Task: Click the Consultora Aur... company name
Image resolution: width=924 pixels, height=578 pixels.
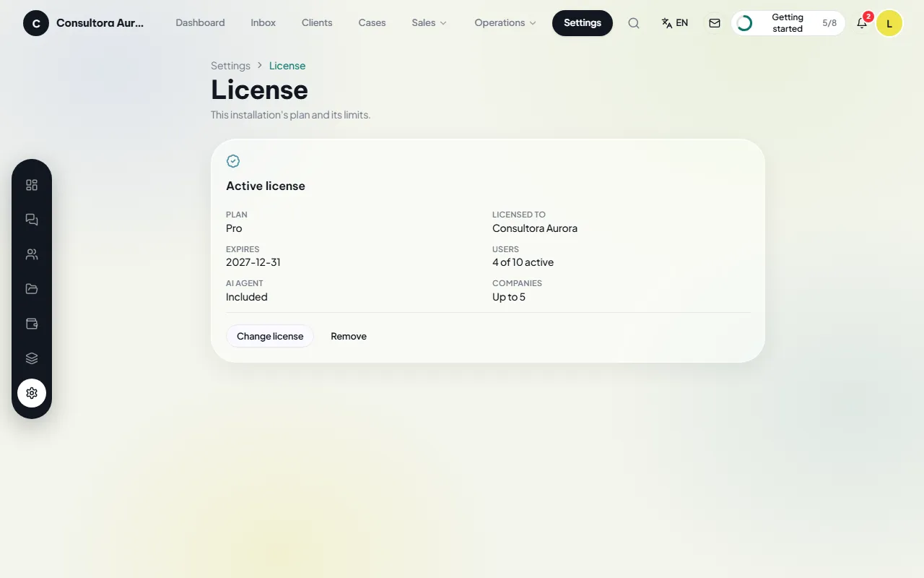Action: click(x=100, y=23)
